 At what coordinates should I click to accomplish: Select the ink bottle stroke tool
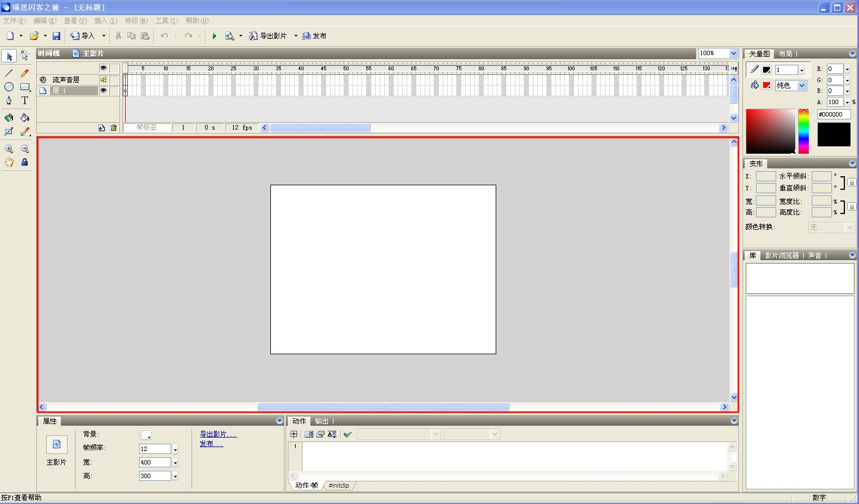coord(9,118)
